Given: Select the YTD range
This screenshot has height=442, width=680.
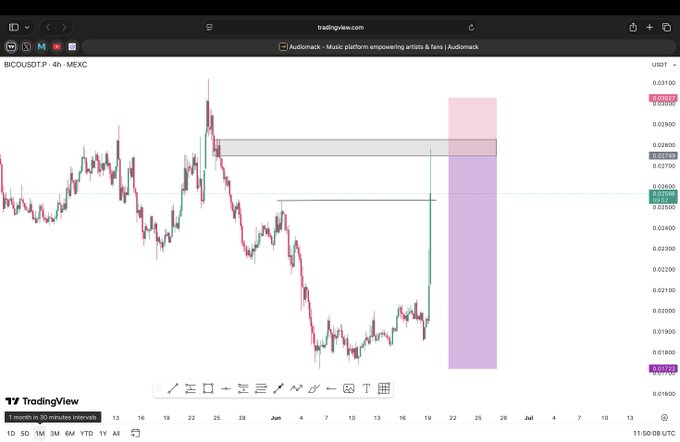Looking at the screenshot, I should click(x=86, y=433).
